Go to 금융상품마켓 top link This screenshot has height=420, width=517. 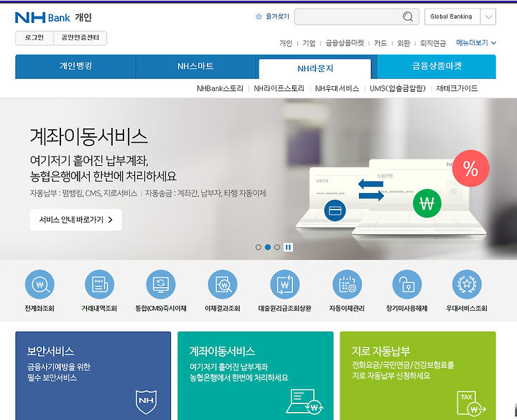point(345,43)
